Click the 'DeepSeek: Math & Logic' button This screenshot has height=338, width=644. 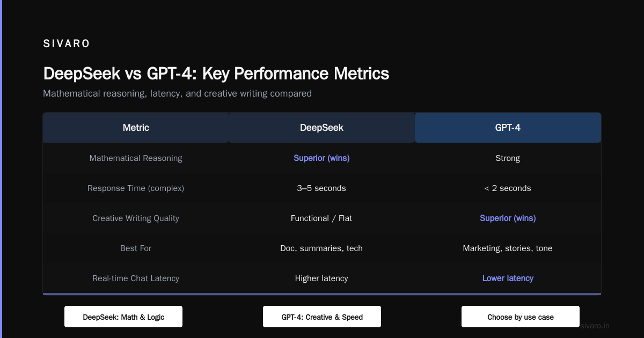pos(123,317)
